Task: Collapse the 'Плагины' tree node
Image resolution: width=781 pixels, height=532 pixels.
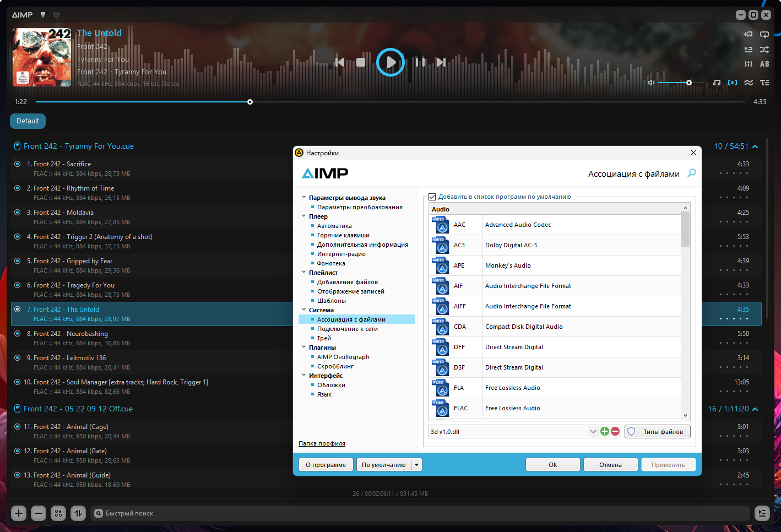Action: tap(303, 347)
